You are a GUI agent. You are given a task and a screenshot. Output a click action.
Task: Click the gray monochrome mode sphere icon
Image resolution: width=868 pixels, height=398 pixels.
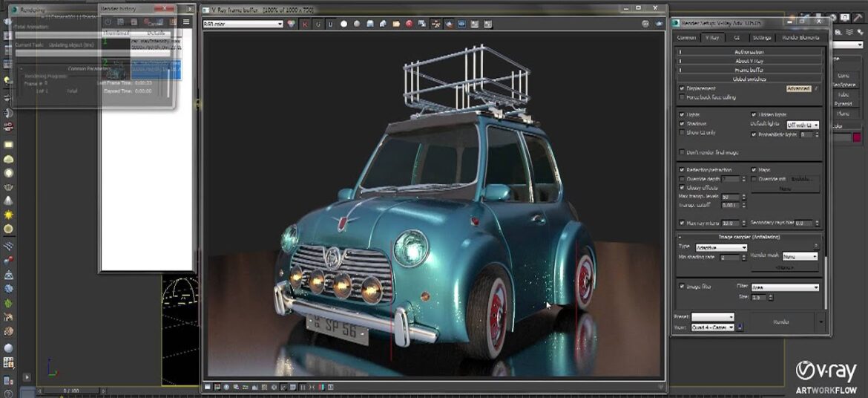(x=357, y=24)
